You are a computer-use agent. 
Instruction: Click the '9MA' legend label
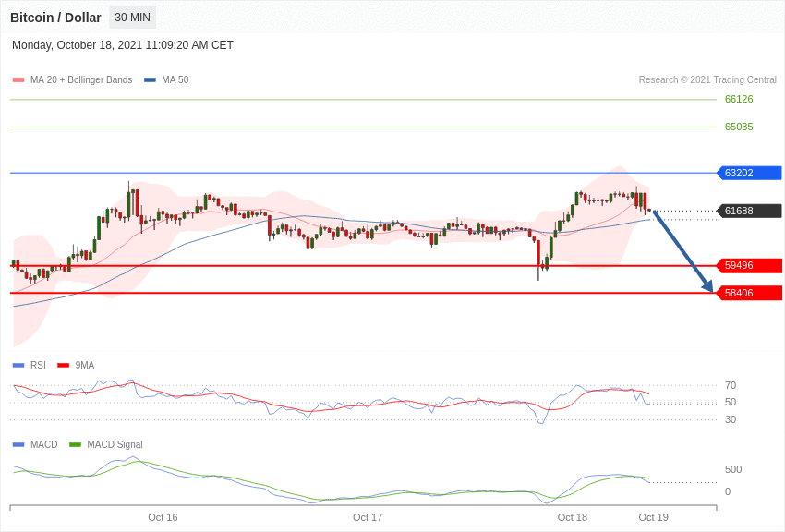pos(85,365)
